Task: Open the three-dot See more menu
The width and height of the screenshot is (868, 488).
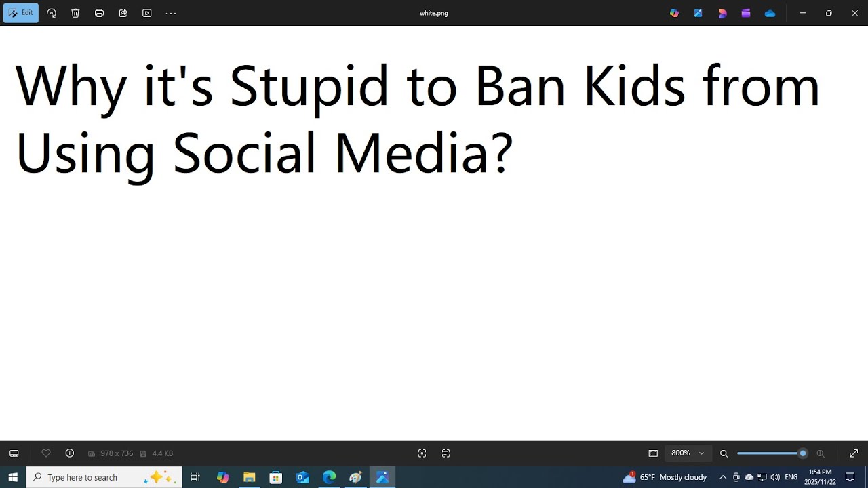Action: coord(171,13)
